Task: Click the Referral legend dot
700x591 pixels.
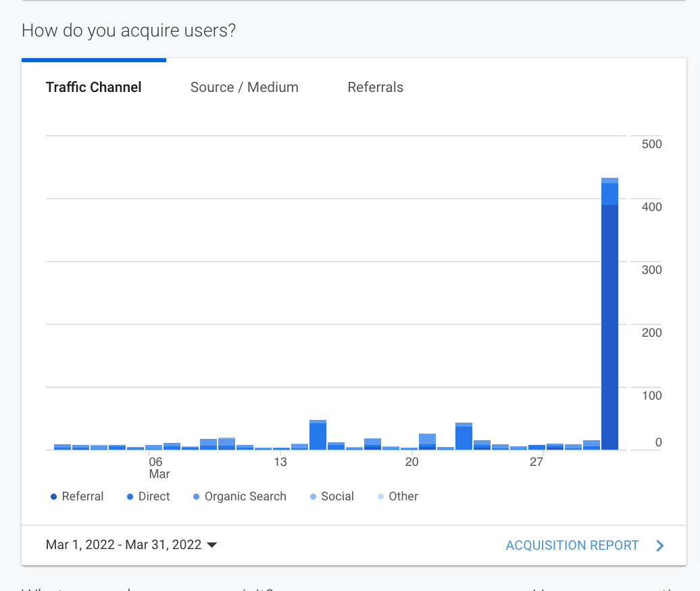Action: point(54,497)
